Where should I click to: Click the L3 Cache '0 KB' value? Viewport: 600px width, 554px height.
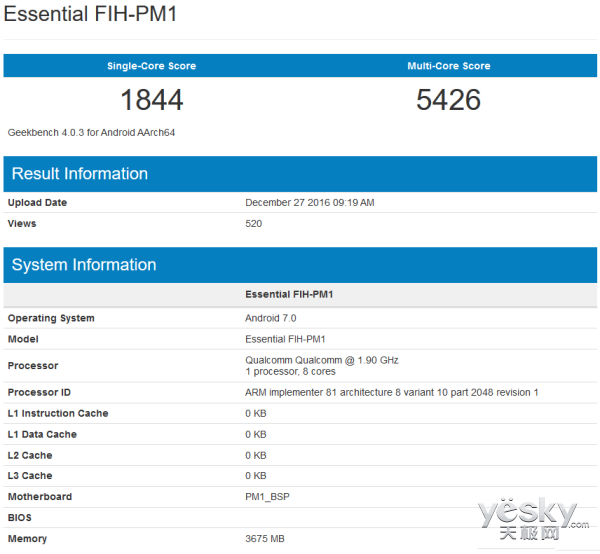(256, 476)
